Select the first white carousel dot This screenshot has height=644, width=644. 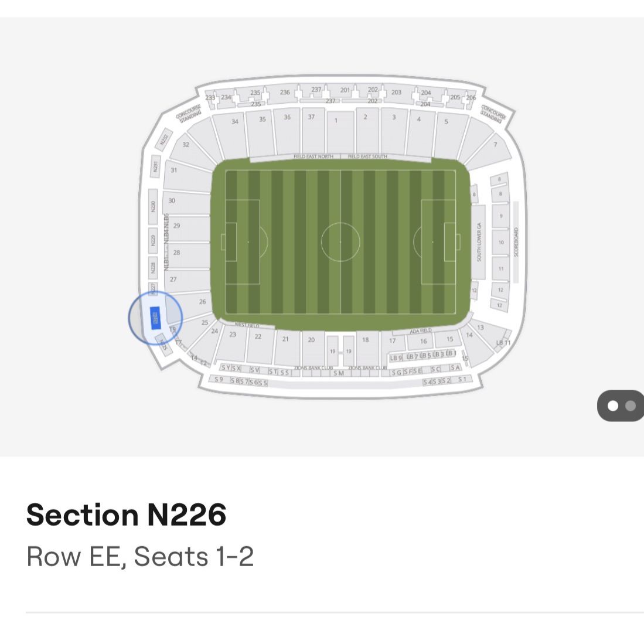coord(613,406)
